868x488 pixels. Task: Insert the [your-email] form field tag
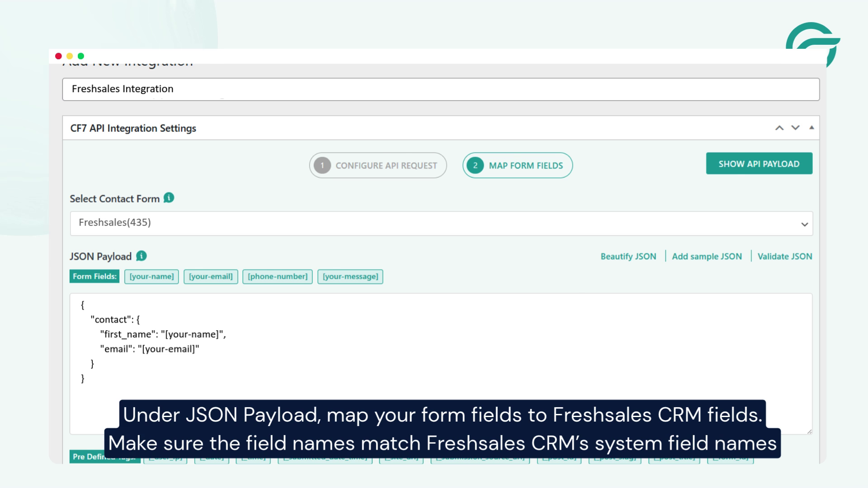click(x=211, y=277)
